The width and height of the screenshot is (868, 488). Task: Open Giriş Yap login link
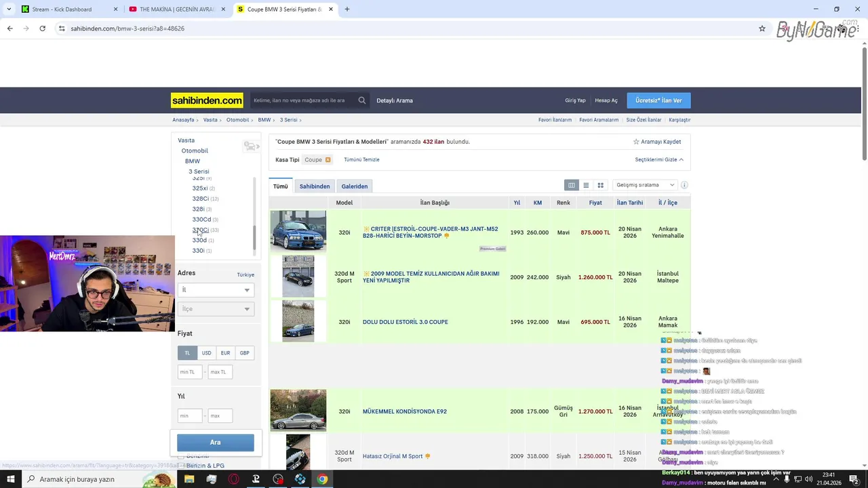[x=575, y=100]
